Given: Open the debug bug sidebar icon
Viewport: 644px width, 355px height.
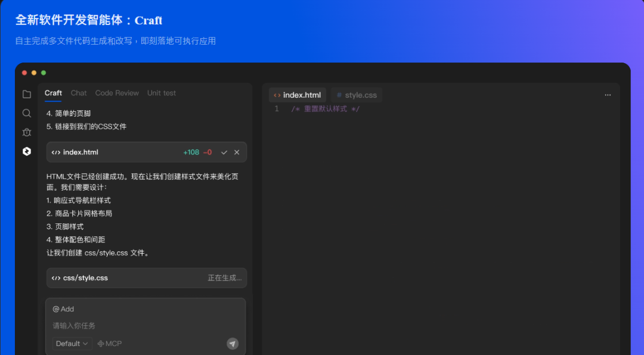Looking at the screenshot, I should point(27,132).
